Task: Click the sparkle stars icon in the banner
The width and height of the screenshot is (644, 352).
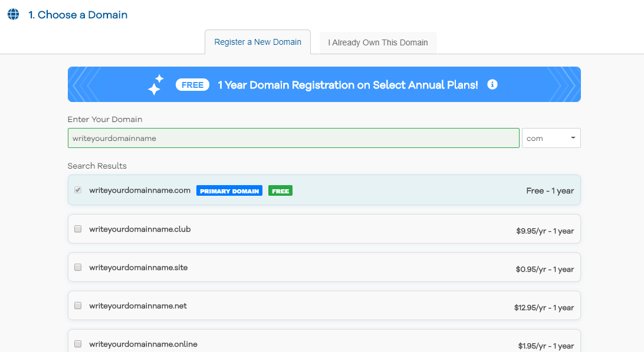Action: [x=155, y=84]
